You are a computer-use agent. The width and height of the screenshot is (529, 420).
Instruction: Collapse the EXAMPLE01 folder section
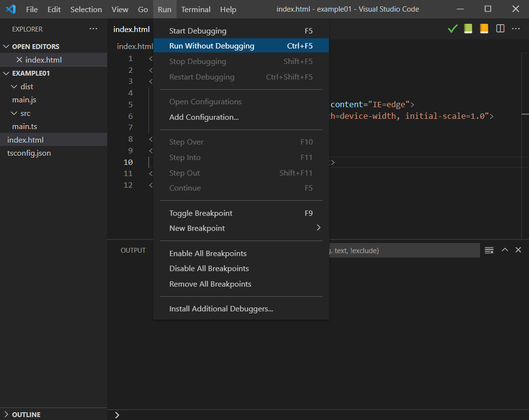(6, 73)
